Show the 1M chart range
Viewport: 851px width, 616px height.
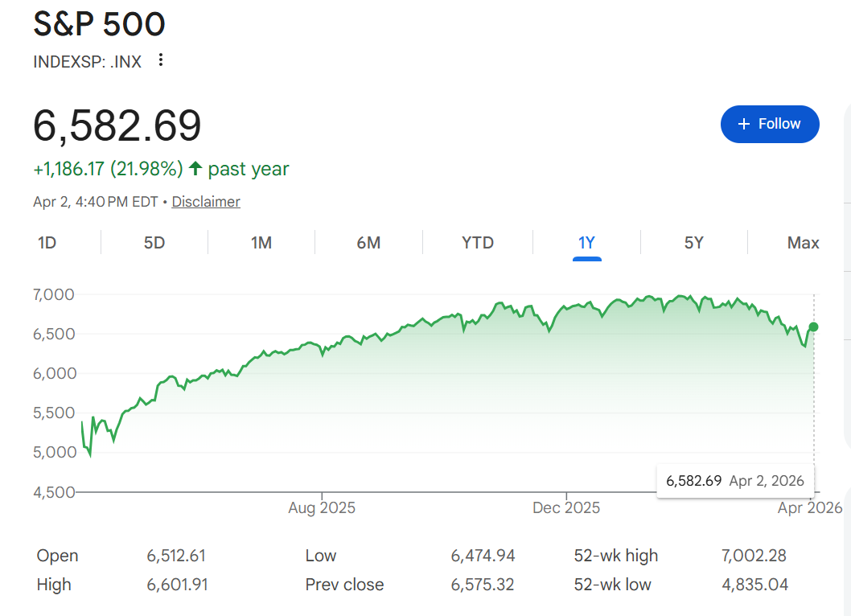coord(261,243)
